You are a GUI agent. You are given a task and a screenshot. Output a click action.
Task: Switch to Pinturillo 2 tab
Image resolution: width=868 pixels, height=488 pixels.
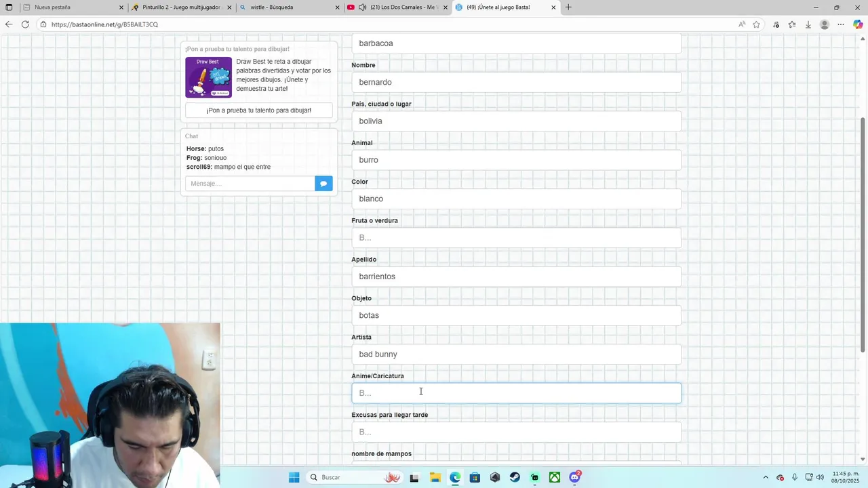pyautogui.click(x=181, y=7)
